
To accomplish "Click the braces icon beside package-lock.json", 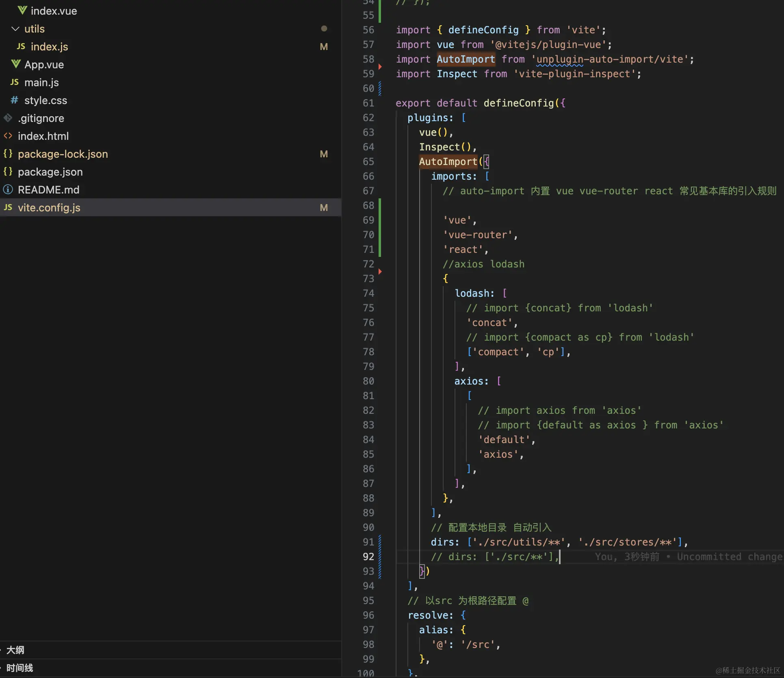I will 8,154.
